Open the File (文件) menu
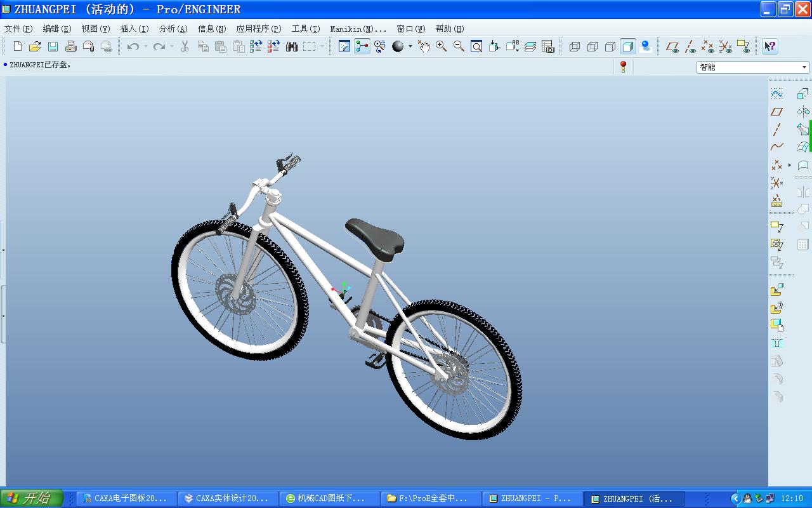 [x=18, y=29]
